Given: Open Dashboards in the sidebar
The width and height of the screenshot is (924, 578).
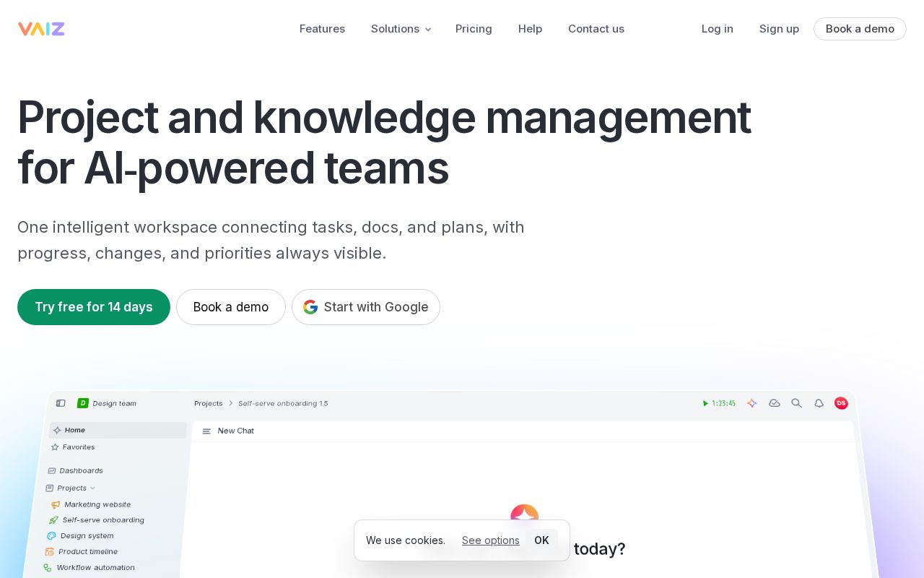Looking at the screenshot, I should tap(75, 470).
